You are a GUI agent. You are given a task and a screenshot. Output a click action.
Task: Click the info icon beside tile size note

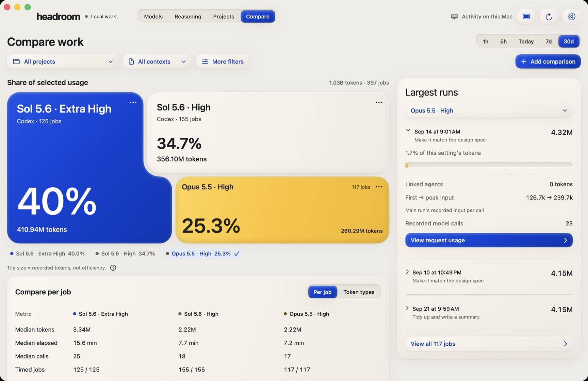click(x=113, y=268)
